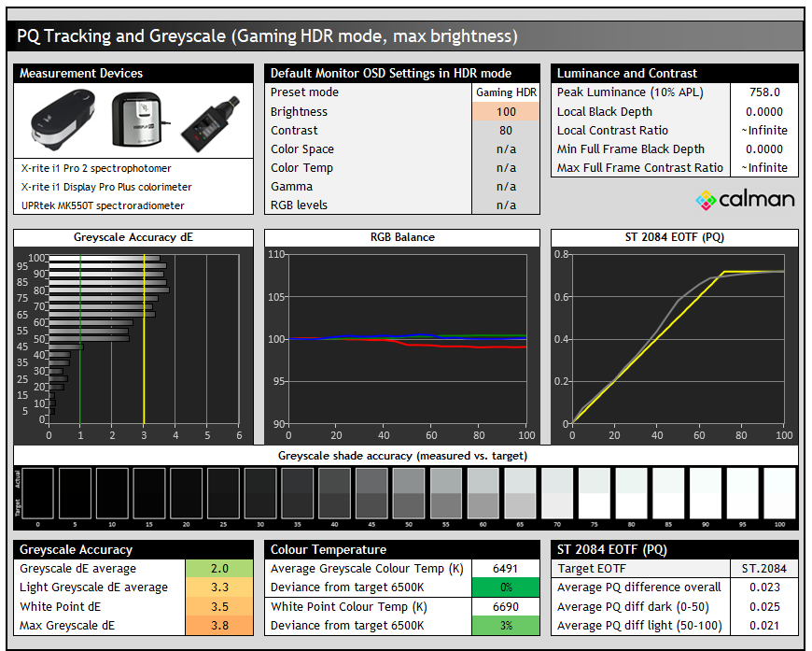Image resolution: width=812 pixels, height=651 pixels.
Task: Select the Gaming HDR preset mode value
Action: [x=506, y=92]
